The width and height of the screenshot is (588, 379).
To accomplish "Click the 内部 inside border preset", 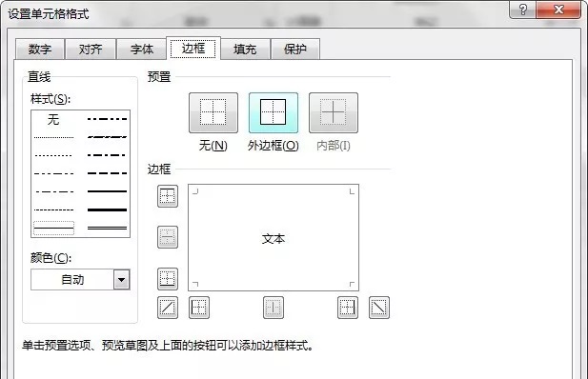I will (334, 112).
